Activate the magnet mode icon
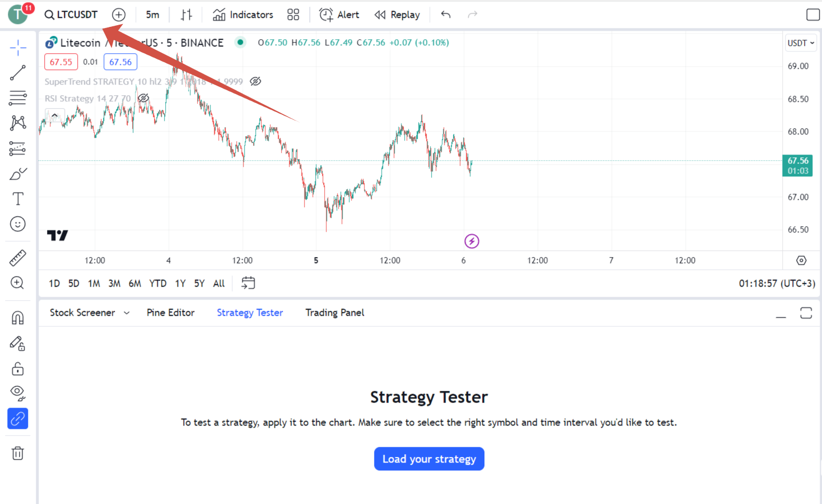This screenshot has height=504, width=822. tap(18, 318)
